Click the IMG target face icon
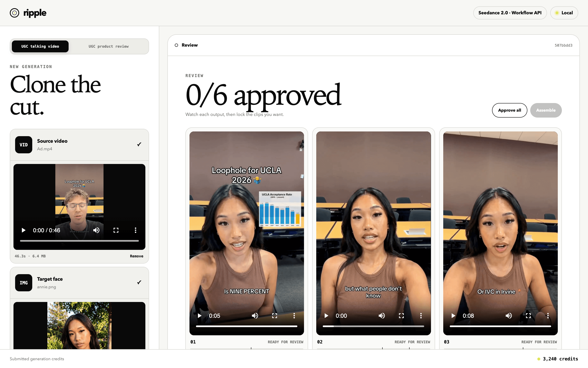This screenshot has height=368, width=588. [x=23, y=283]
